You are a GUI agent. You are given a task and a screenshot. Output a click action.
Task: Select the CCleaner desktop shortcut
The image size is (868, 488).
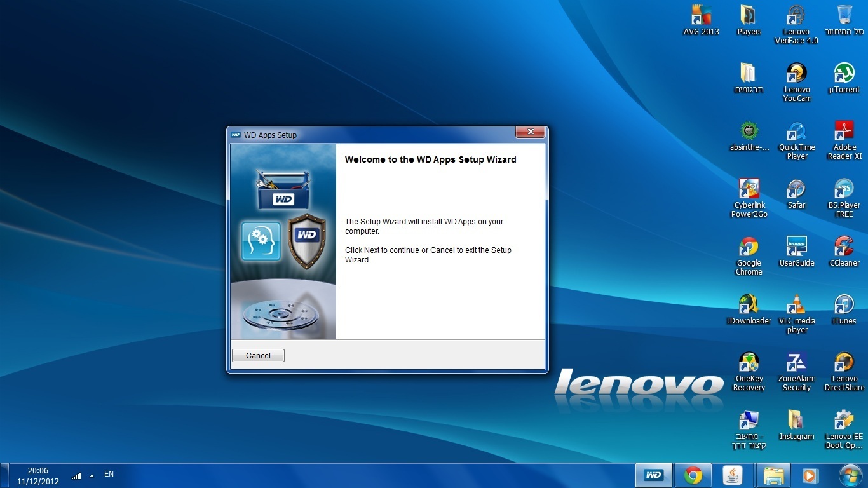tap(844, 252)
